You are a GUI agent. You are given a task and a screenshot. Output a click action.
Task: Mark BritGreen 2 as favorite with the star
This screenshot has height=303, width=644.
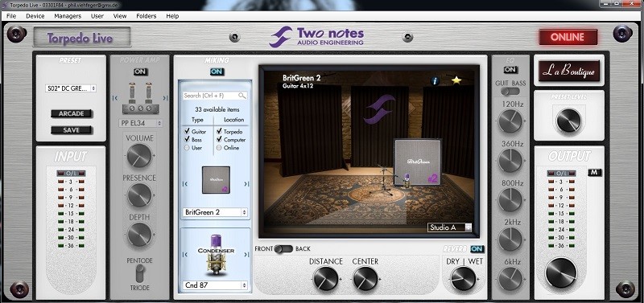tap(456, 80)
